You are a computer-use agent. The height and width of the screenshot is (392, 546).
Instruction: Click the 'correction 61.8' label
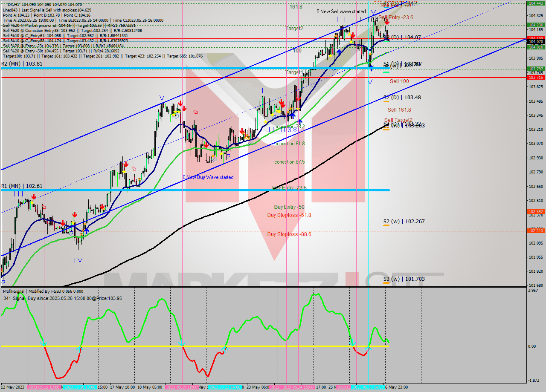click(x=290, y=144)
